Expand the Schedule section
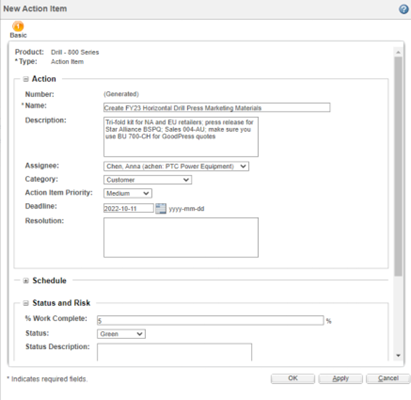This screenshot has width=411, height=400. click(26, 281)
